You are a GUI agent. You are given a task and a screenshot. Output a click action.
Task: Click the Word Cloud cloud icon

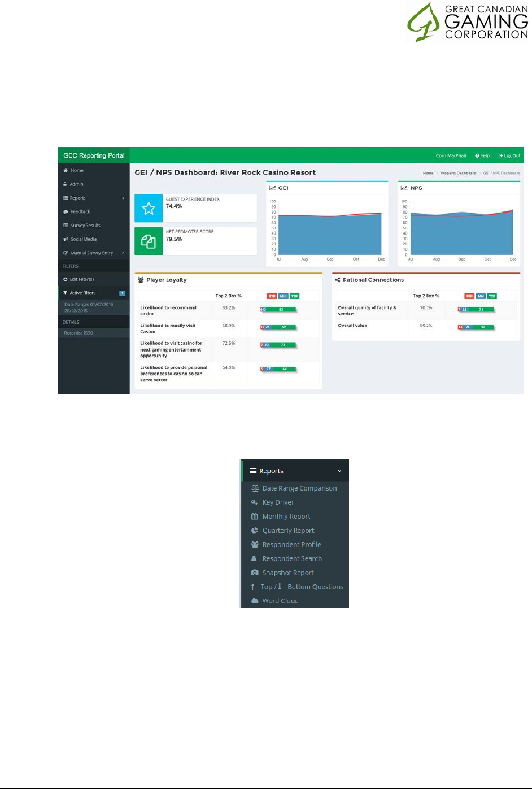coord(255,601)
